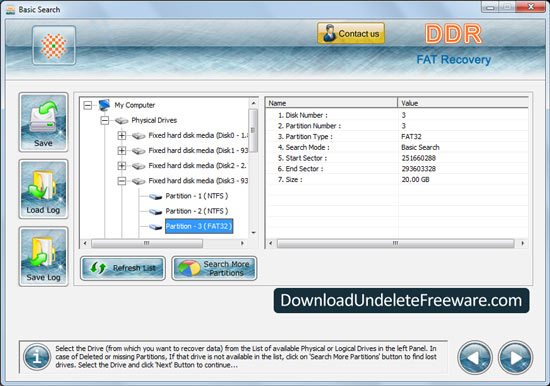This screenshot has height=386, width=550.
Task: Click the 293603328 end sector value
Action: click(418, 169)
